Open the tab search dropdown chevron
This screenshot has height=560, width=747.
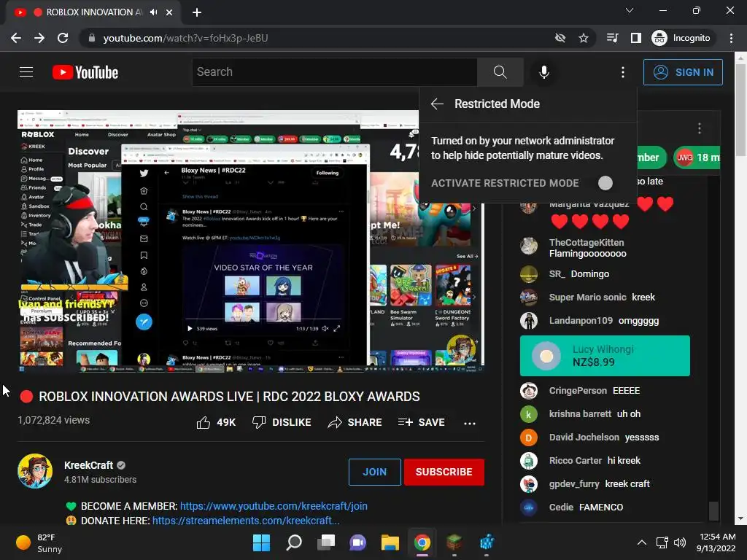(x=630, y=10)
